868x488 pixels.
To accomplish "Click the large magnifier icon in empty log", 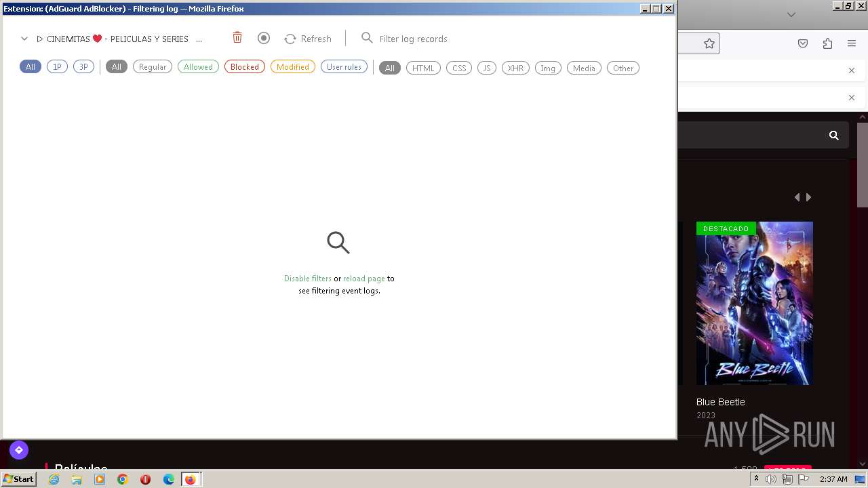I will (338, 243).
